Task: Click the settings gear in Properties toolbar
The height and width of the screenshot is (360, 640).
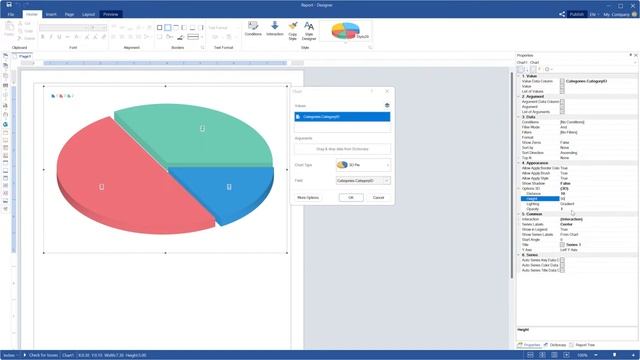Action: click(x=547, y=69)
